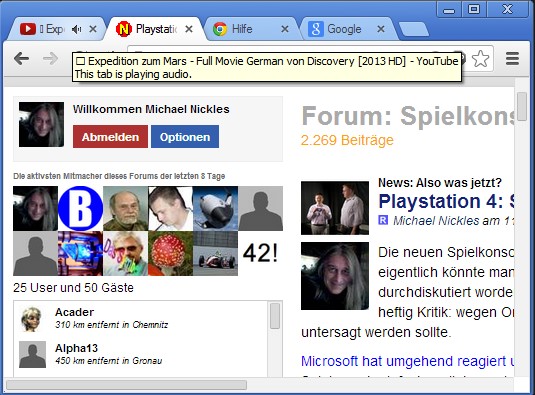Open a new tab
Screen dimensions: 535x395
coord(414,29)
